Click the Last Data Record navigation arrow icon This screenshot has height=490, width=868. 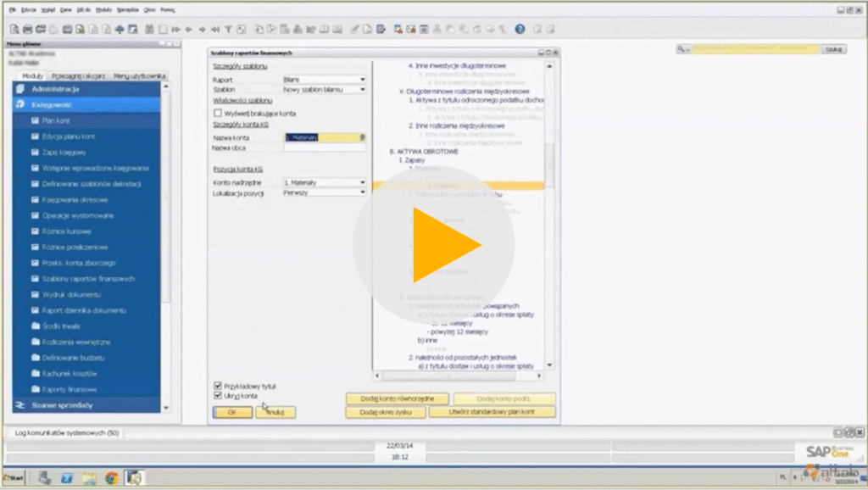(214, 30)
